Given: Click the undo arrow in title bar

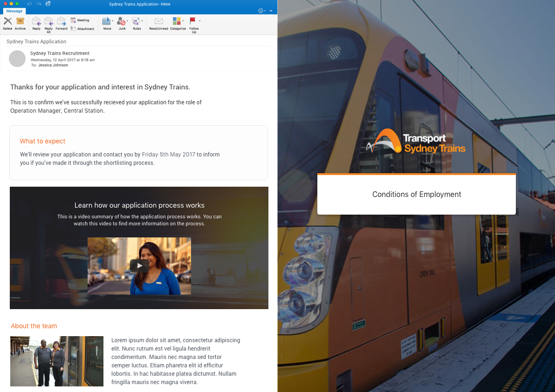Looking at the screenshot, I should tap(29, 4).
